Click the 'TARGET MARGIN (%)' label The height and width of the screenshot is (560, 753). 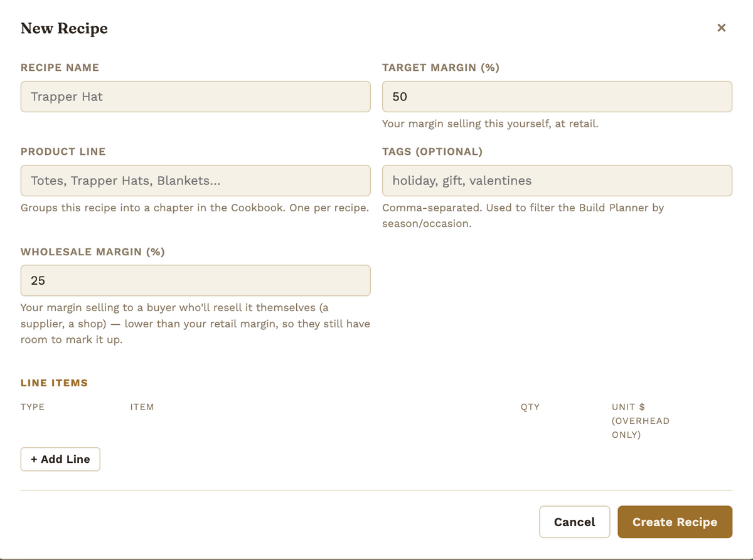[x=441, y=67]
